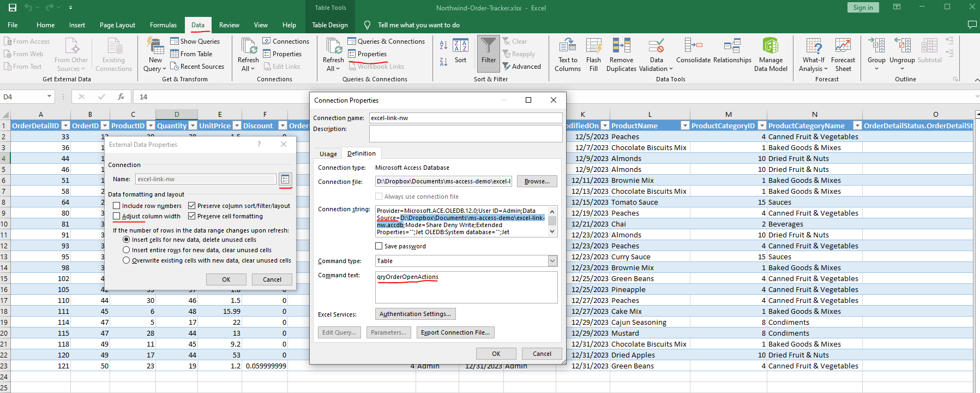Click From Access in Get External Data

pyautogui.click(x=27, y=41)
